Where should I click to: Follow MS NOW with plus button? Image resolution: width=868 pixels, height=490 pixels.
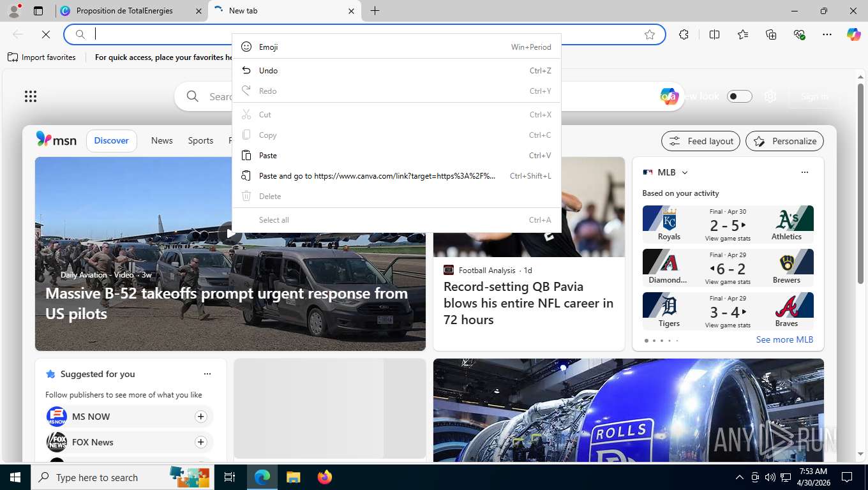[200, 417]
